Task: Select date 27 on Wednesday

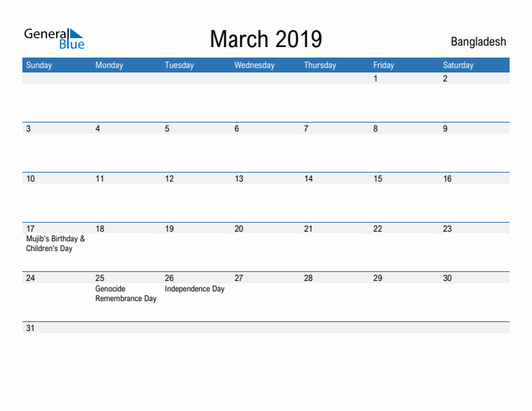Action: coord(239,278)
